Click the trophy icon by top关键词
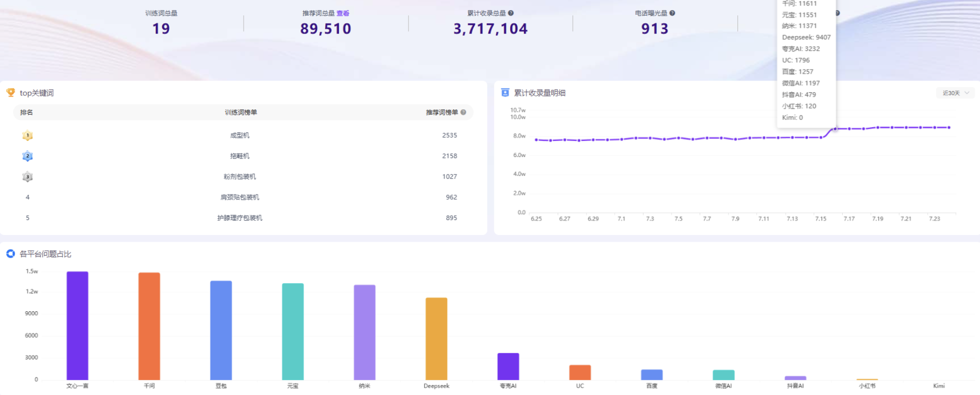The width and height of the screenshot is (980, 395). [x=11, y=93]
